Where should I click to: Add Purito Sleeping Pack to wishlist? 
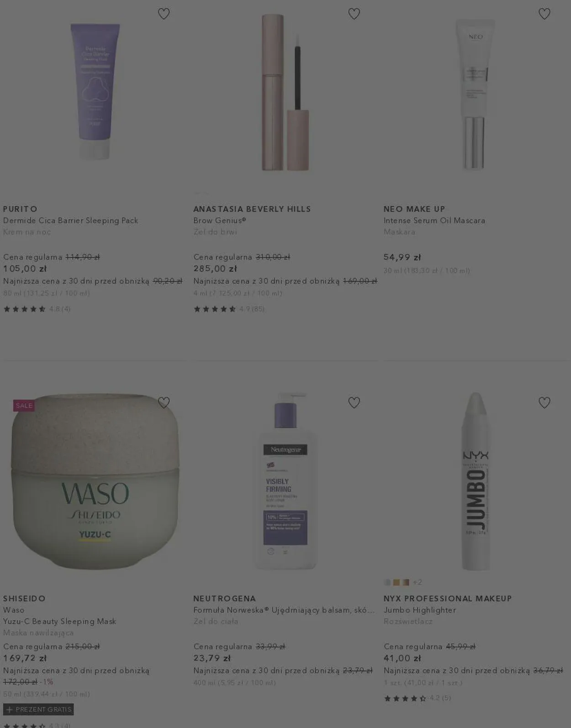pyautogui.click(x=164, y=14)
